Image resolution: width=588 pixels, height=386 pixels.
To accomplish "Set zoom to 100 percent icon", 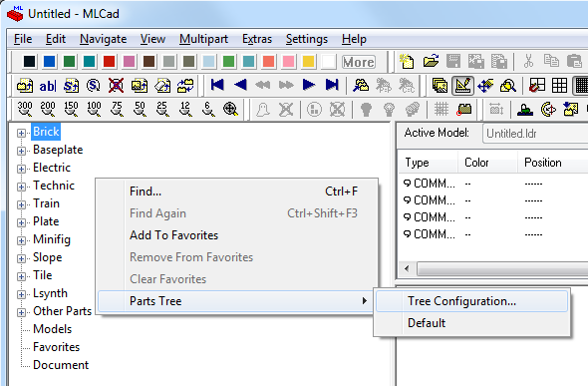I will coord(94,109).
